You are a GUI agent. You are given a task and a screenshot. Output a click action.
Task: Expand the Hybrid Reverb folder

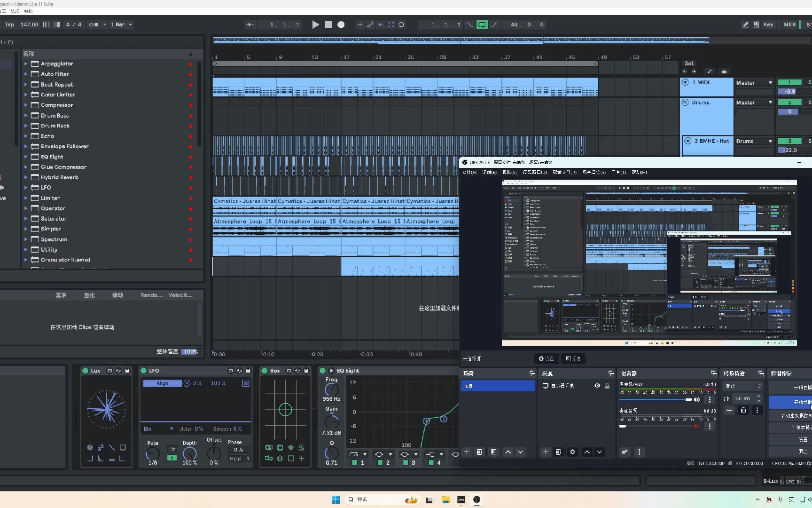26,177
